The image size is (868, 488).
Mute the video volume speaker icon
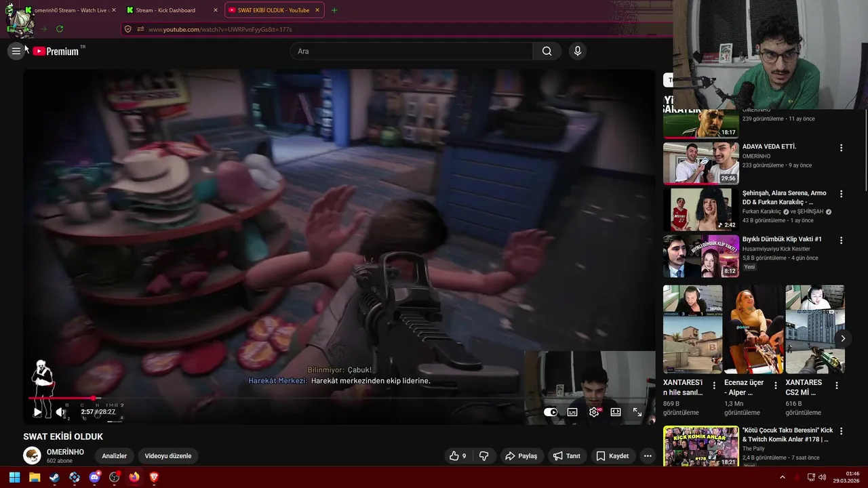click(60, 412)
